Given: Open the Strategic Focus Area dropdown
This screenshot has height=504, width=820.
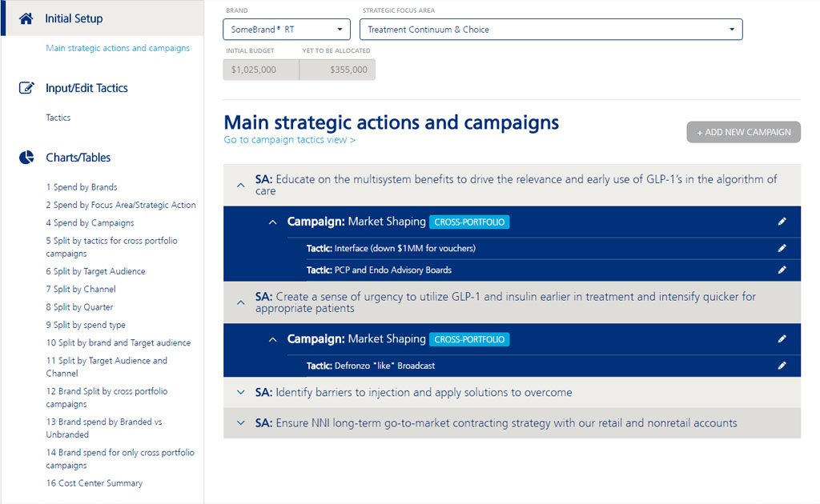Looking at the screenshot, I should tap(551, 30).
